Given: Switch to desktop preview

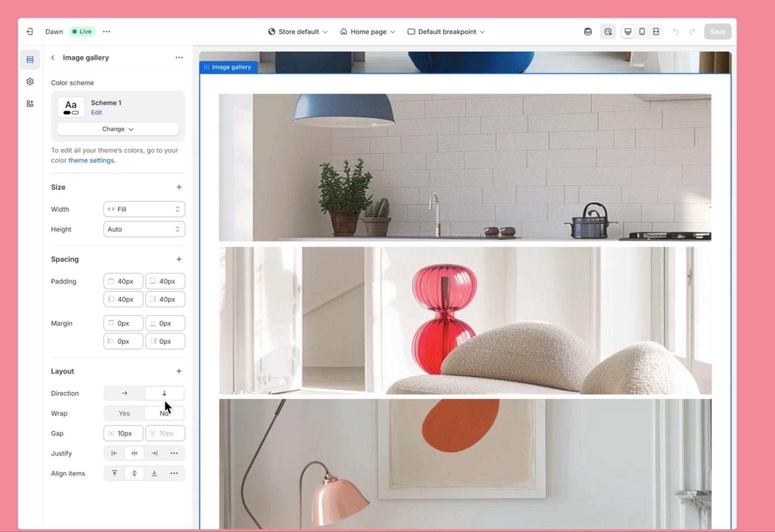Looking at the screenshot, I should click(628, 31).
